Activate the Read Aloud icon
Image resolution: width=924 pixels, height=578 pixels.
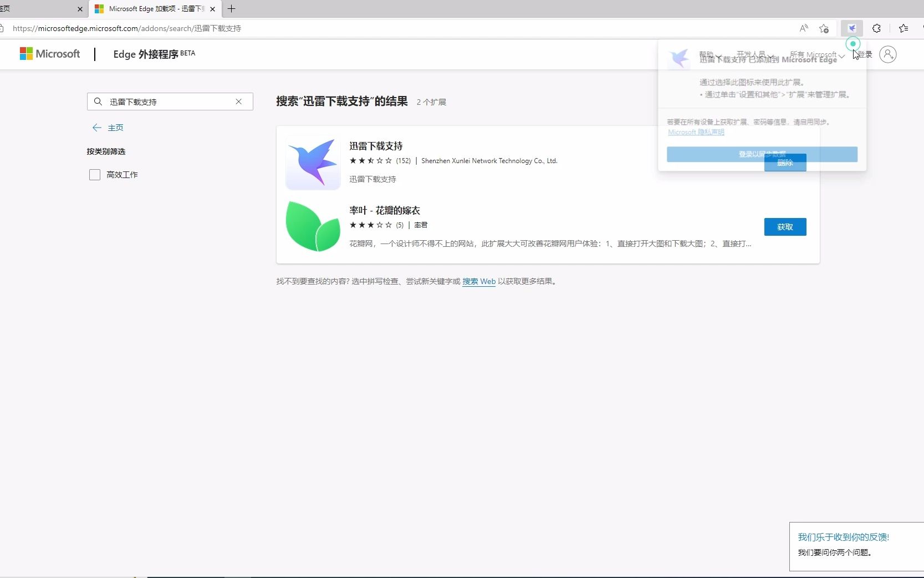click(x=804, y=28)
